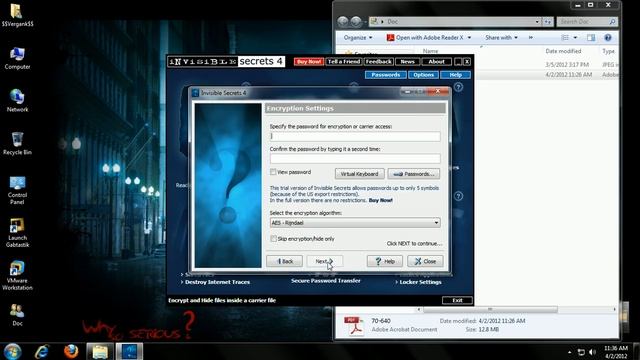The width and height of the screenshot is (640, 360).
Task: Open the Windows Start menu orb
Action: [x=12, y=351]
